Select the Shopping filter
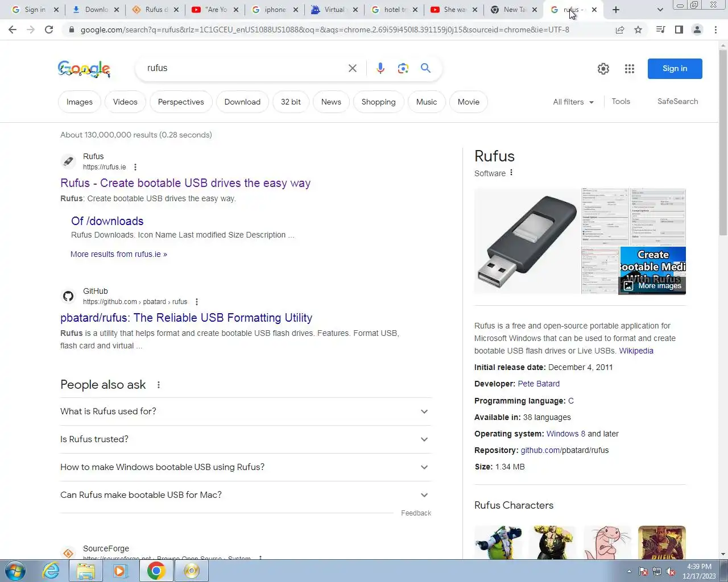The height and width of the screenshot is (582, 728). 378,102
